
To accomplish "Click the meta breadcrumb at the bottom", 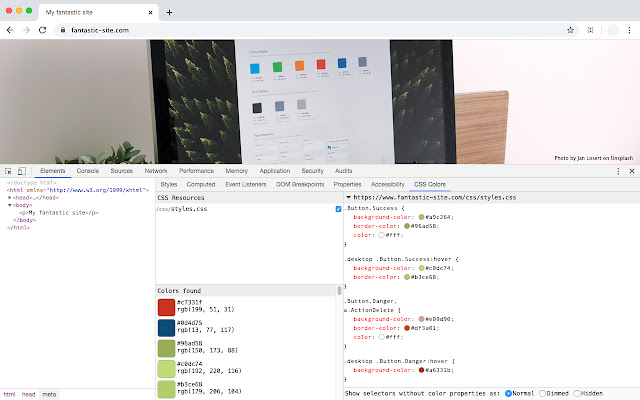I will (49, 394).
